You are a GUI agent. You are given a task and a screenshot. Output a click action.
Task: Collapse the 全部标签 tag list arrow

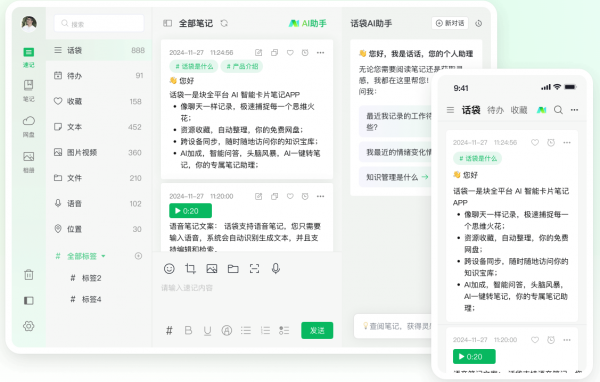pyautogui.click(x=103, y=256)
